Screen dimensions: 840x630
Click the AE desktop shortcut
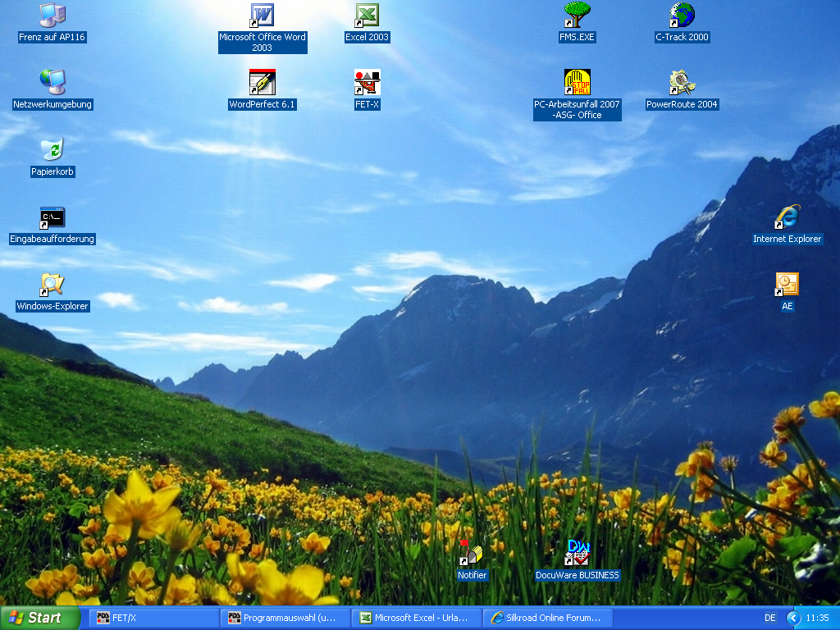tap(787, 285)
